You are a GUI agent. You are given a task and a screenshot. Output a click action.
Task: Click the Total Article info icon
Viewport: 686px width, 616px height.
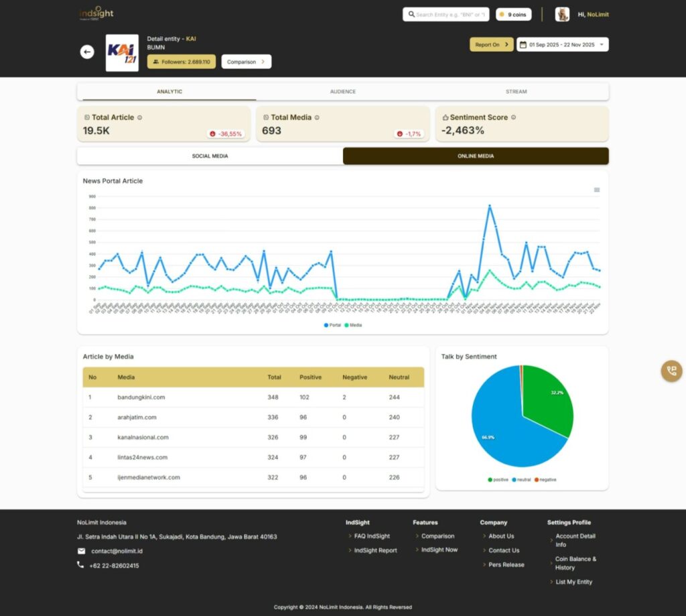[140, 117]
